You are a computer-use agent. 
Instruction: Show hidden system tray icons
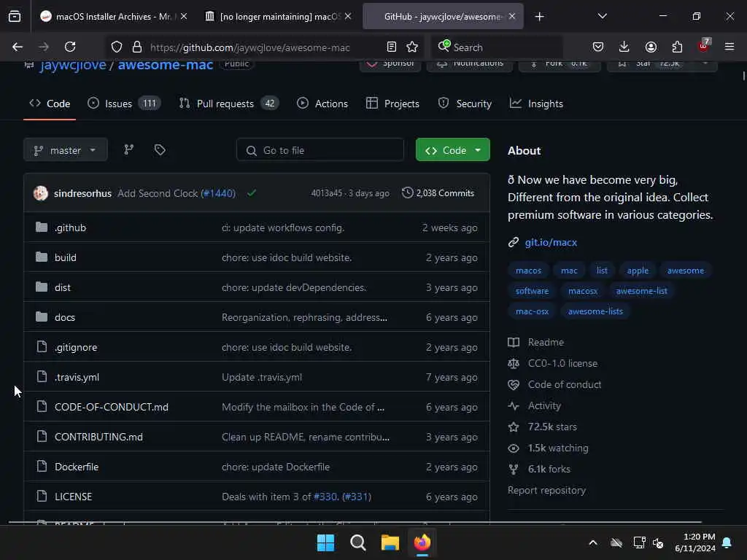pyautogui.click(x=593, y=542)
